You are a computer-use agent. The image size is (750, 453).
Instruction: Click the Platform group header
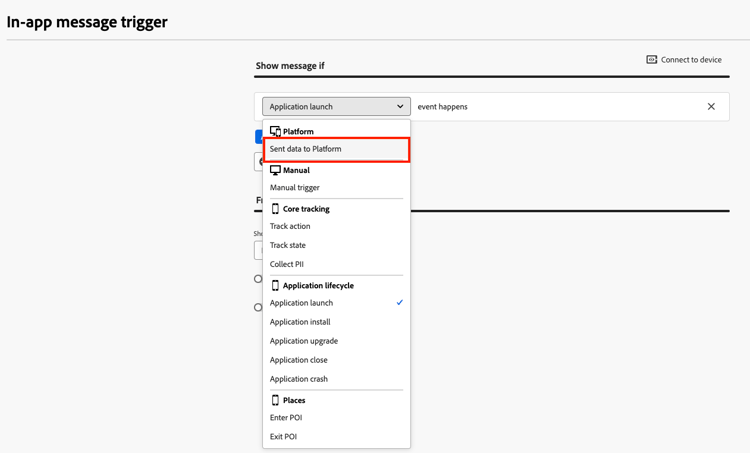292,131
